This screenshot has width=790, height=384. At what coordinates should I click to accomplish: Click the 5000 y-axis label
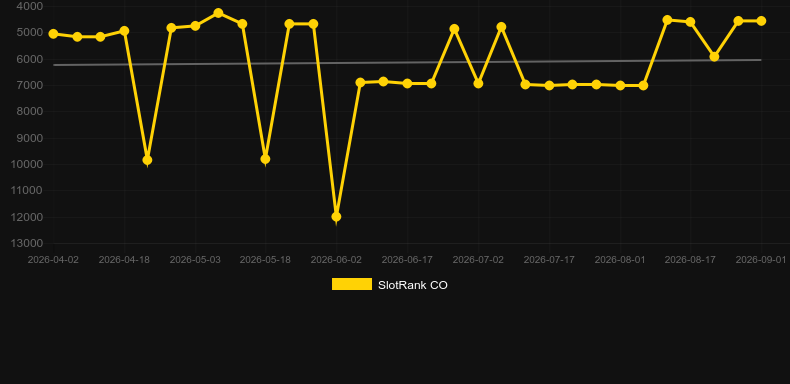pyautogui.click(x=30, y=32)
